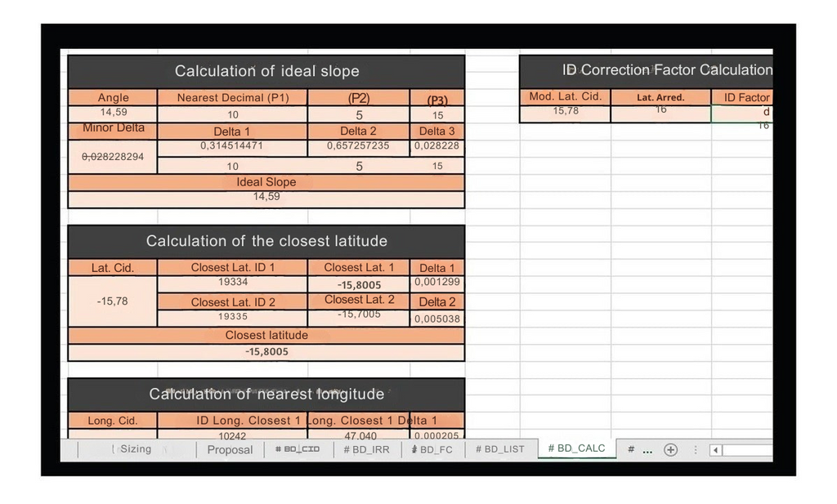
Task: Select the # BD_FC sheet tab
Action: [432, 449]
